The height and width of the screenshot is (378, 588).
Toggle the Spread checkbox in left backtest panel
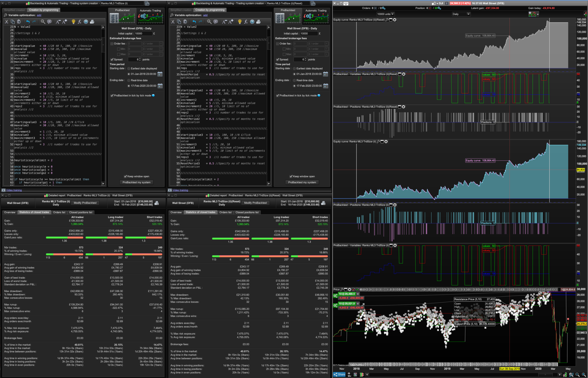(x=112, y=59)
